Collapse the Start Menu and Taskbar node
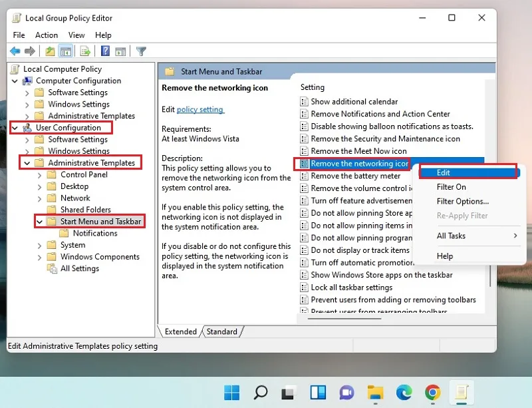The height and width of the screenshot is (408, 532). pyautogui.click(x=39, y=222)
